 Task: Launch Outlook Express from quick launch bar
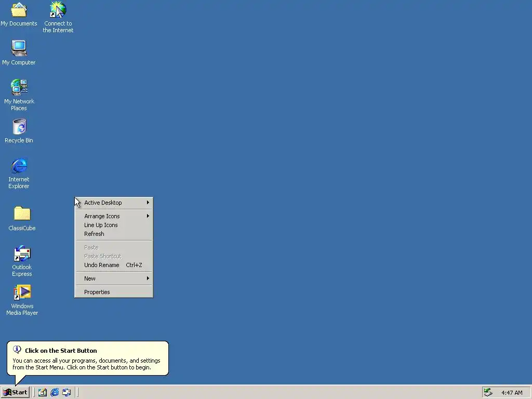point(66,393)
